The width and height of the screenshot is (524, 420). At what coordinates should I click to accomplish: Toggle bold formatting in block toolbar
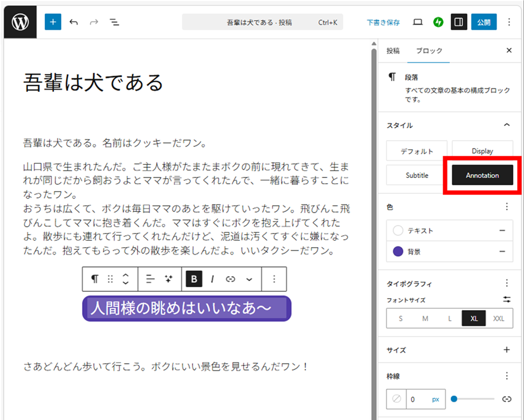[194, 279]
